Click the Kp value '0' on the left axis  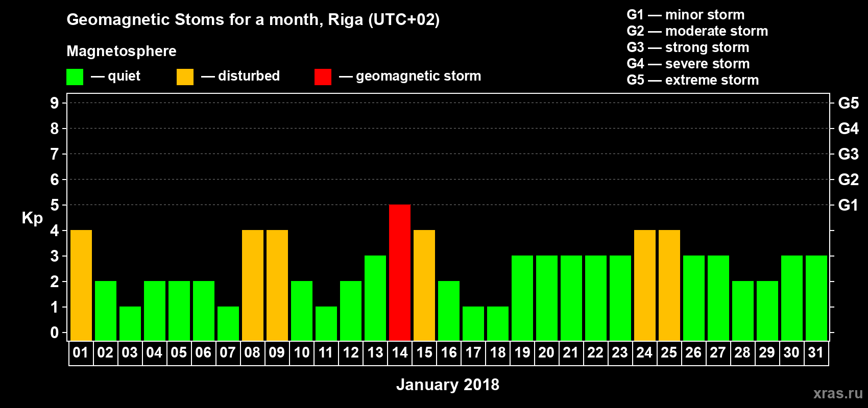click(55, 333)
